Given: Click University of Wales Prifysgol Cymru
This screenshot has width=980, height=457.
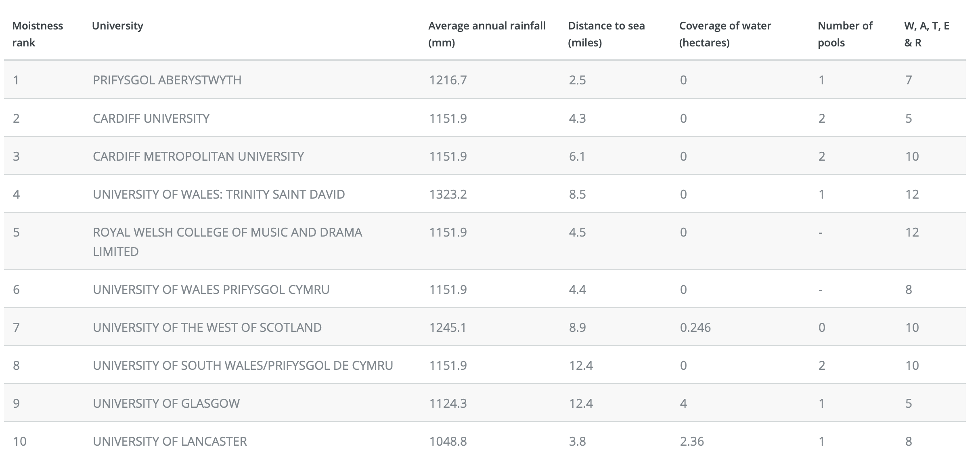Looking at the screenshot, I should point(211,289).
